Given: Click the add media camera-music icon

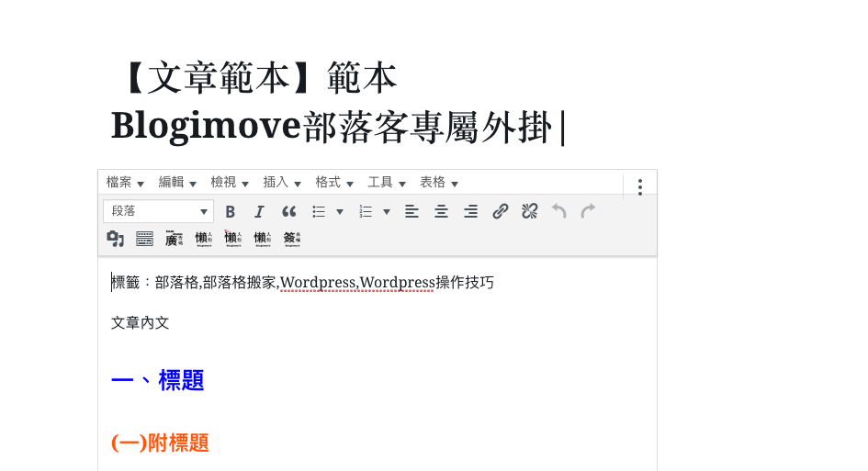Looking at the screenshot, I should (x=115, y=239).
